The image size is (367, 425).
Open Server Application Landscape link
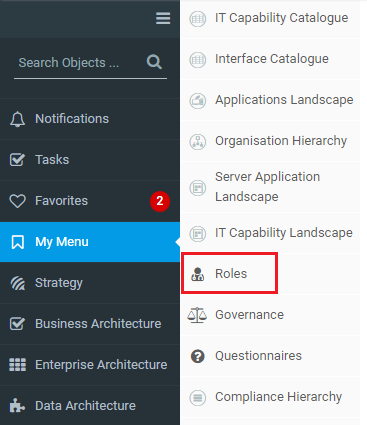pyautogui.click(x=267, y=187)
